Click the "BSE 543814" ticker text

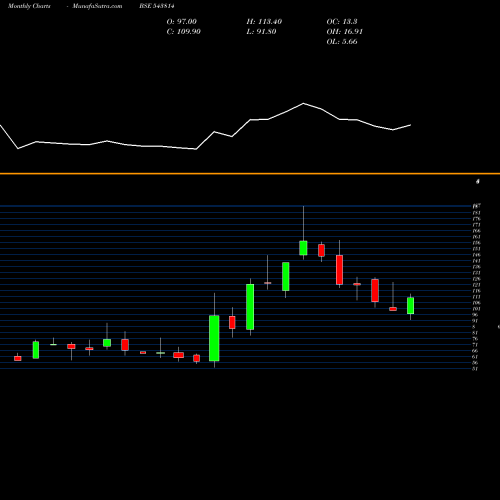tap(157, 6)
